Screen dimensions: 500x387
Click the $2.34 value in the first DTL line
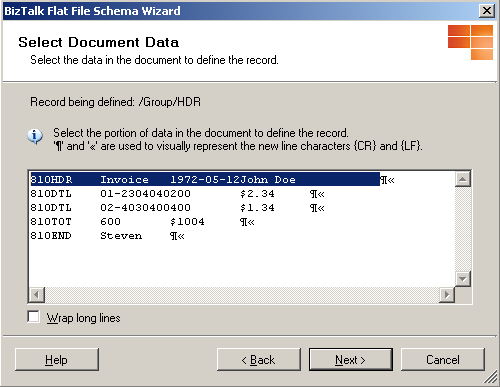257,194
